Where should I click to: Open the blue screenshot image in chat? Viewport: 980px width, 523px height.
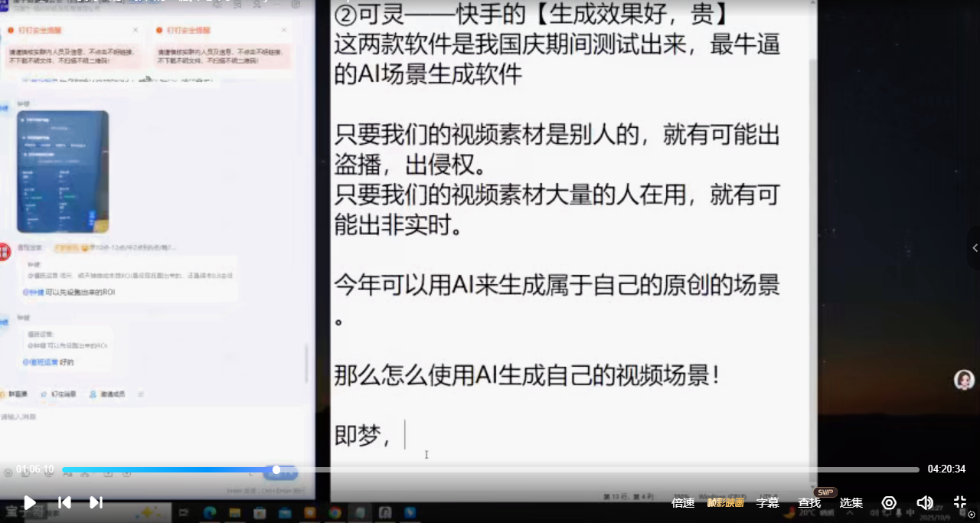(63, 172)
